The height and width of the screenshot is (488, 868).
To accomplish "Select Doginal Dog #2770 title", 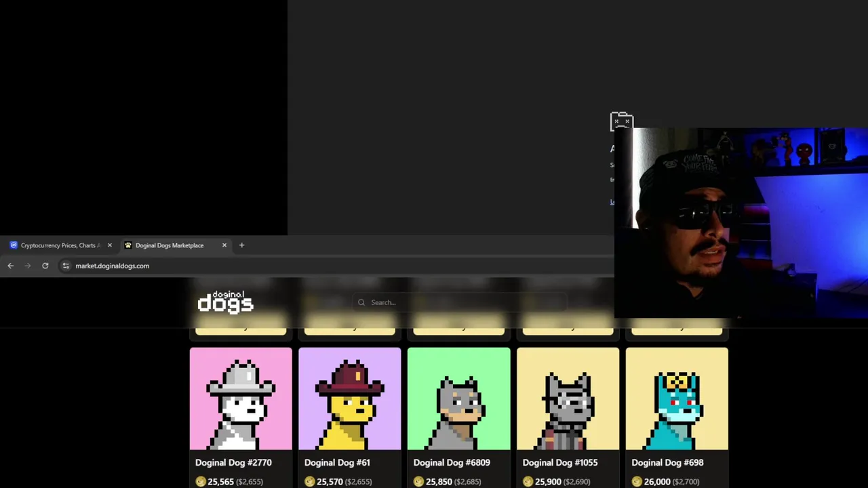I will [233, 462].
